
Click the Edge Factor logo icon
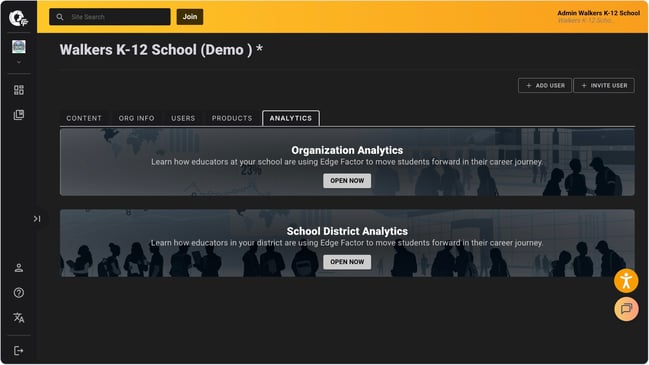pyautogui.click(x=19, y=18)
